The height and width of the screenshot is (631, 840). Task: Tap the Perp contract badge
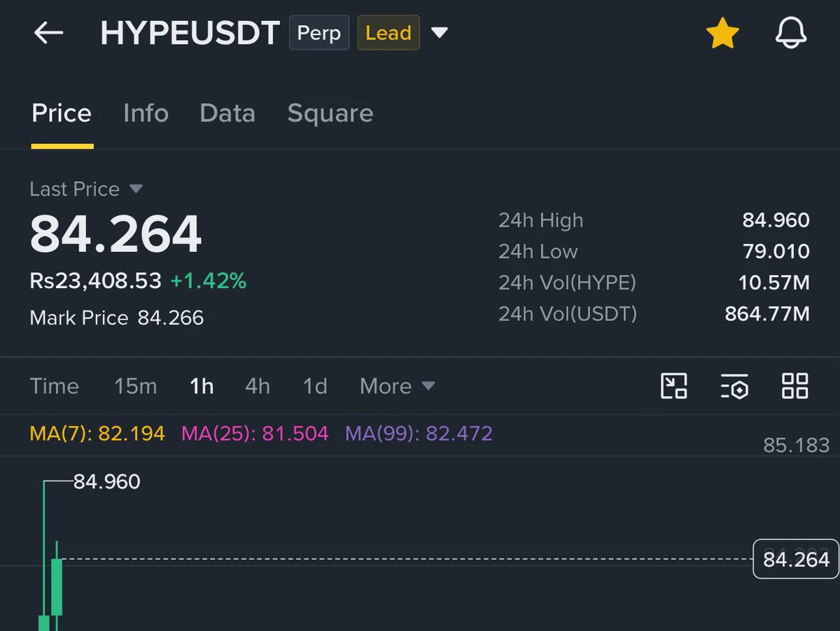319,33
